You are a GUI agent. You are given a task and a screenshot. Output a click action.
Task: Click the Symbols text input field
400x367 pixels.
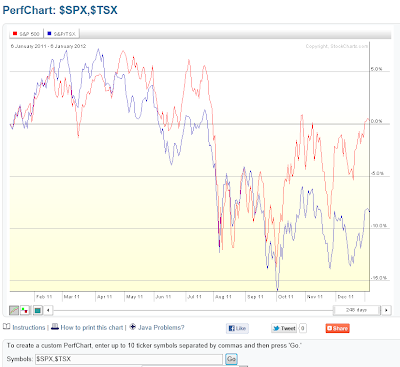(x=129, y=359)
